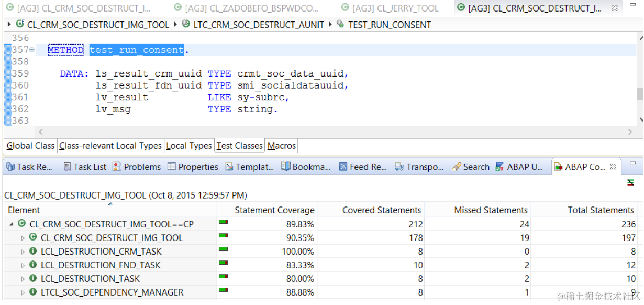Viewport: 644px width, 305px height.
Task: Select the CL_CRM_SOC_DESTRUCT_IMG_TOOL==CP row
Action: [x=322, y=224]
